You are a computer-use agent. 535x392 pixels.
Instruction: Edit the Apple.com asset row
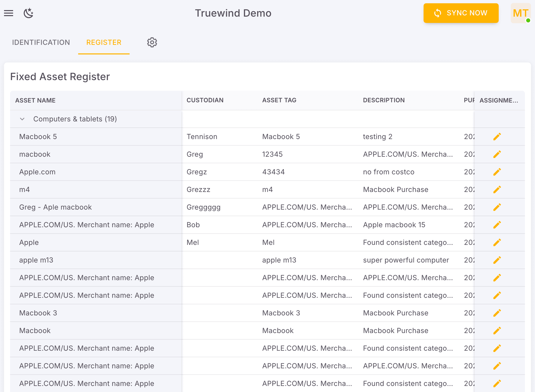(496, 172)
